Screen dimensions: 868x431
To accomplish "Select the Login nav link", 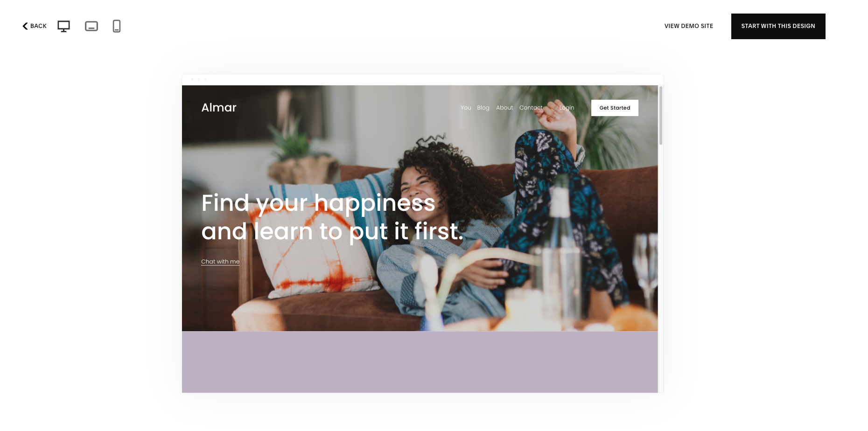I will tap(567, 108).
